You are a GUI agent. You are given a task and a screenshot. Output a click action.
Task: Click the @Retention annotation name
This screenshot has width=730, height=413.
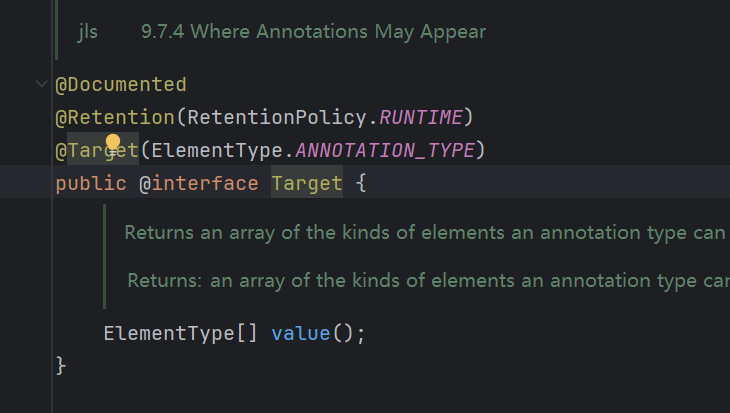[x=115, y=117]
